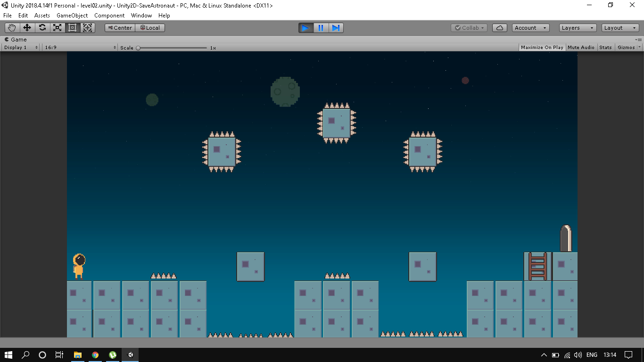Open the Game panel options menu icon

pos(638,40)
